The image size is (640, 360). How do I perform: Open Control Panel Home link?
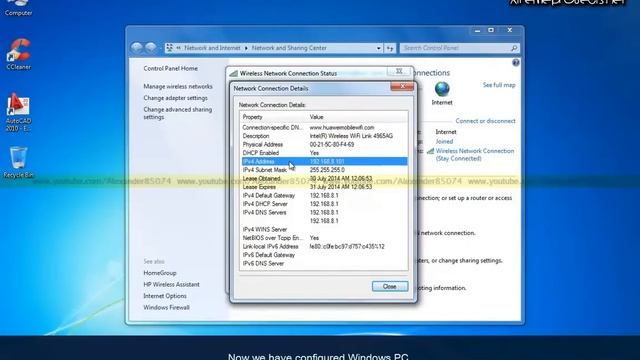170,69
